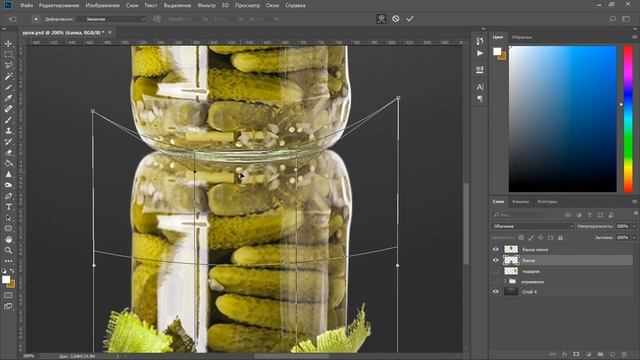The width and height of the screenshot is (640, 360).
Task: Switch to the Channels (Каналы) tab
Action: pyautogui.click(x=520, y=202)
